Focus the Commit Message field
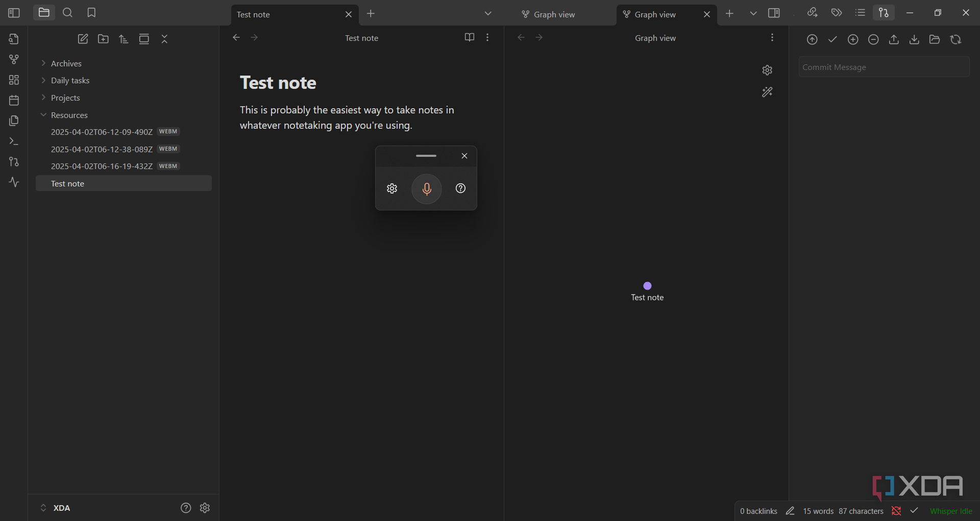 (884, 67)
